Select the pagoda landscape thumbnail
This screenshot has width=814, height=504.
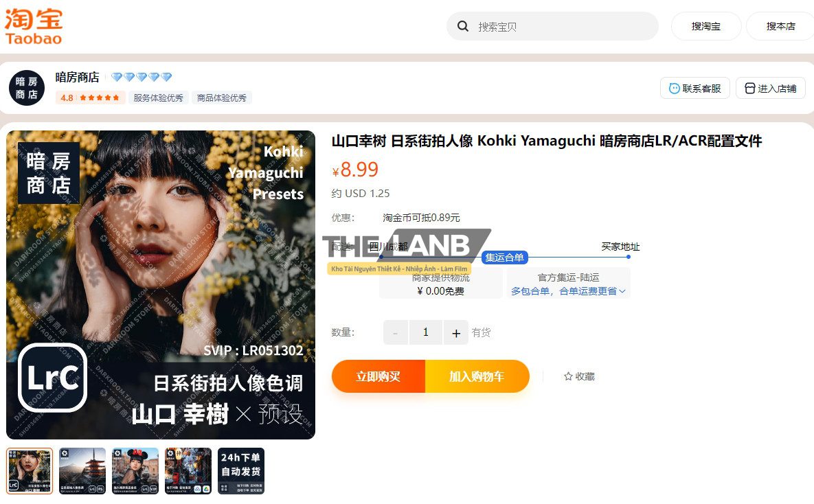coord(82,471)
